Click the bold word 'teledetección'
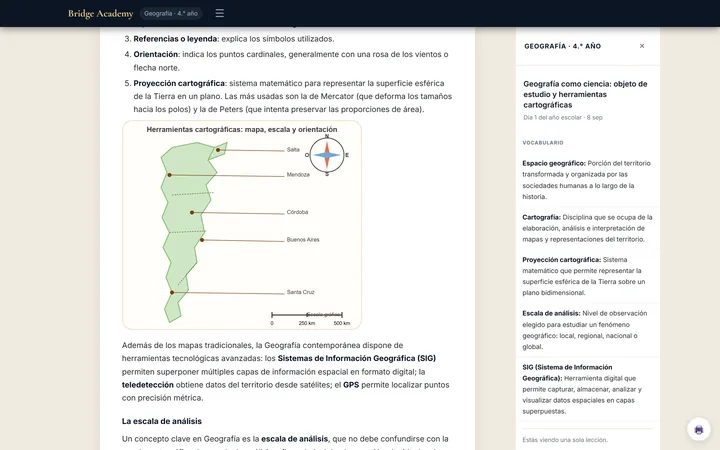Image resolution: width=720 pixels, height=450 pixels. 147,385
